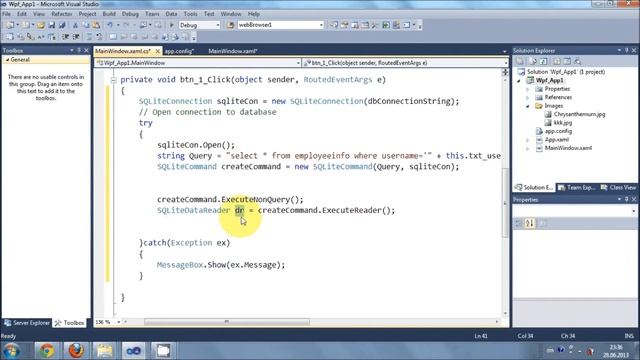Click the New Project toolbar icon
This screenshot has width=640, height=360.
click(x=10, y=25)
